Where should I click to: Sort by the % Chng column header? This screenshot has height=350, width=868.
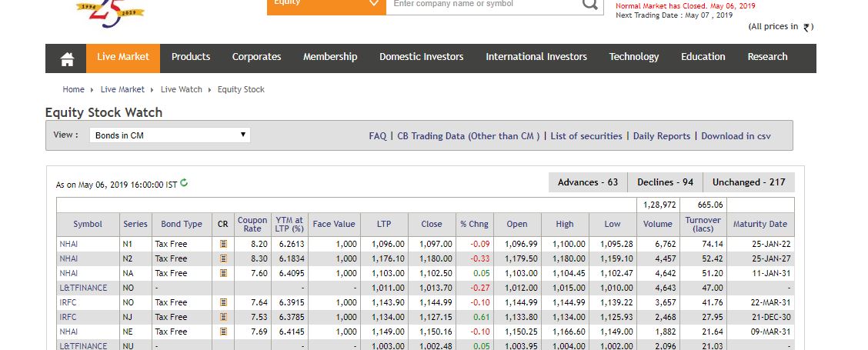pos(475,225)
